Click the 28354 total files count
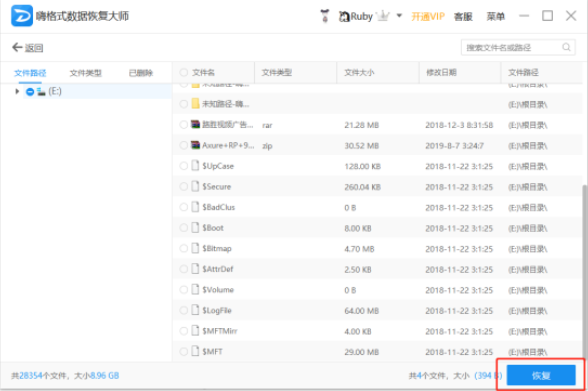The width and height of the screenshot is (588, 391). click(31, 375)
